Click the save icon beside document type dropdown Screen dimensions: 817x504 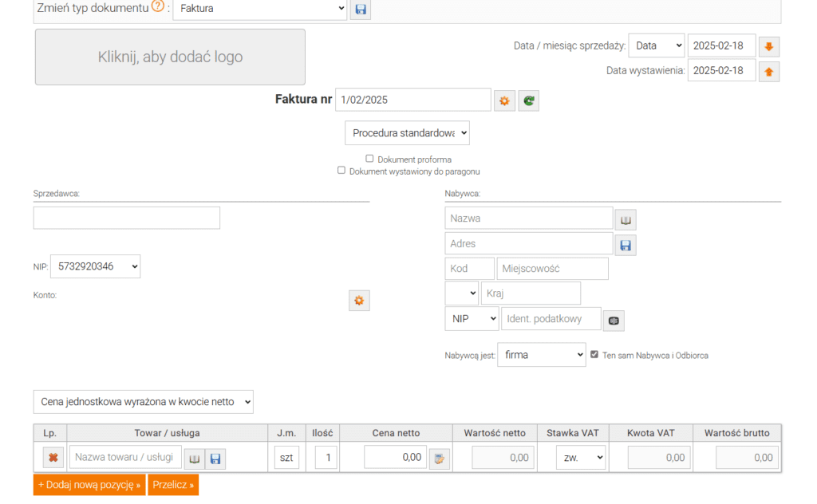361,9
